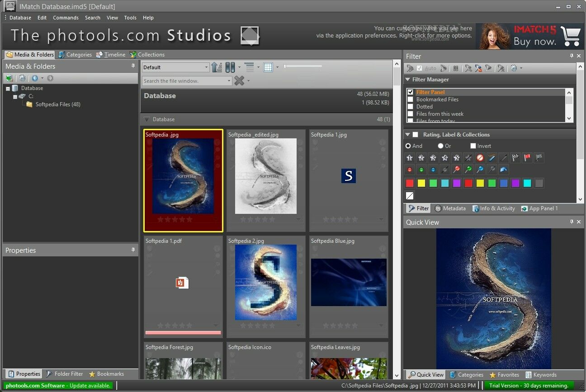Click the blue curved arrow collection icon

pos(504,170)
